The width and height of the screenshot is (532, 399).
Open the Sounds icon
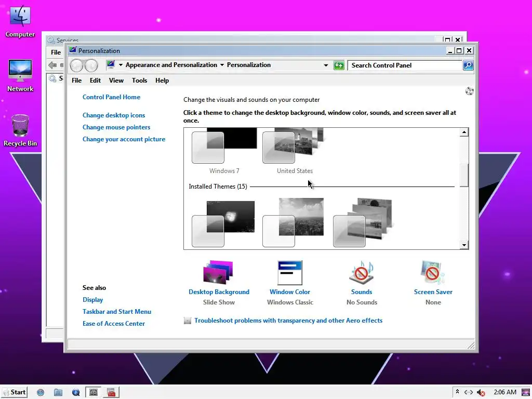[362, 272]
